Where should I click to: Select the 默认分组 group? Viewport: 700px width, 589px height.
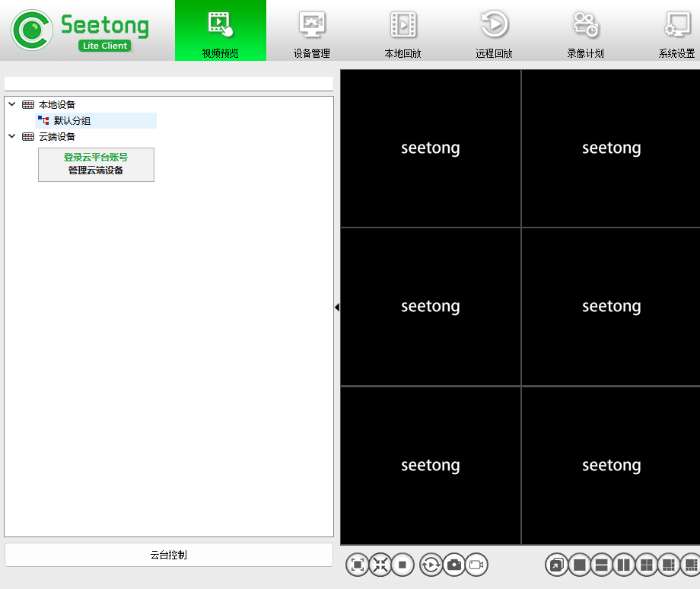(72, 120)
